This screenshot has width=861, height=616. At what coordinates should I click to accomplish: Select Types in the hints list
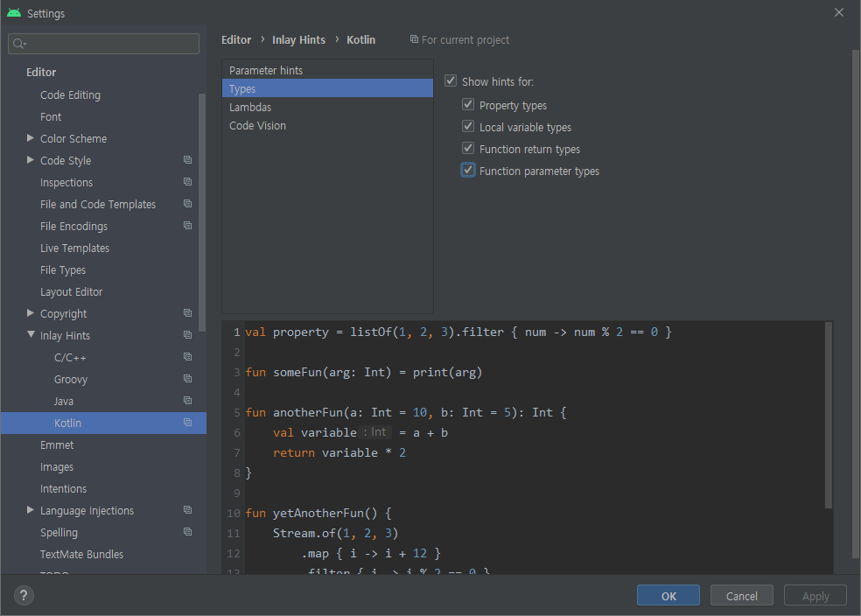pos(327,88)
